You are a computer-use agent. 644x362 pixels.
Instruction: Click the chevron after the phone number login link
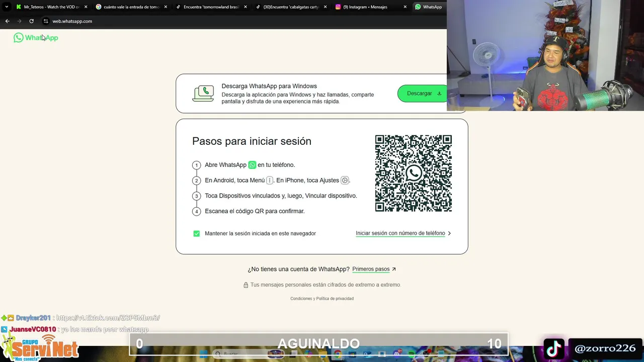[449, 233]
